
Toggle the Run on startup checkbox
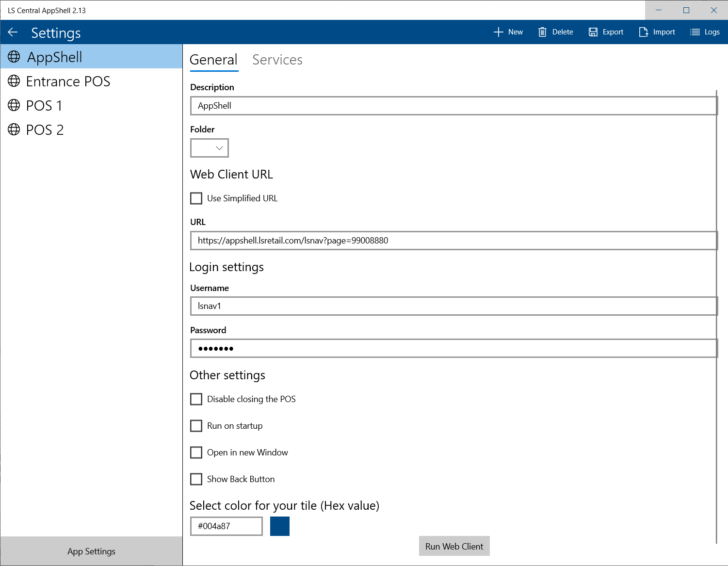pyautogui.click(x=196, y=426)
